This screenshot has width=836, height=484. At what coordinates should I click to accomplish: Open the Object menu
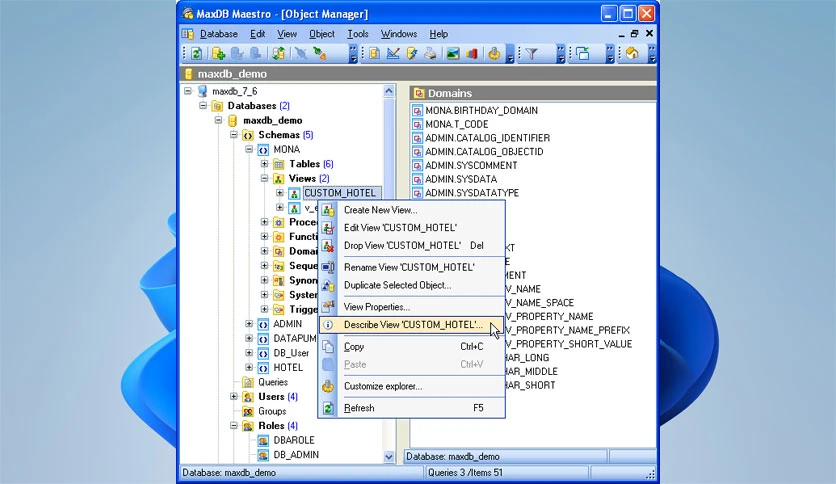pos(322,34)
